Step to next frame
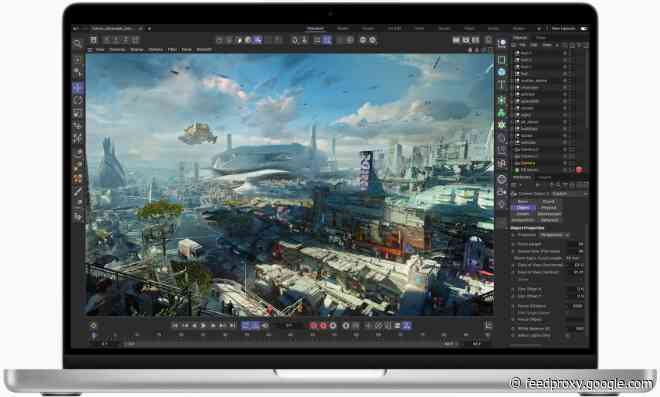660x397 pixels. [213, 325]
